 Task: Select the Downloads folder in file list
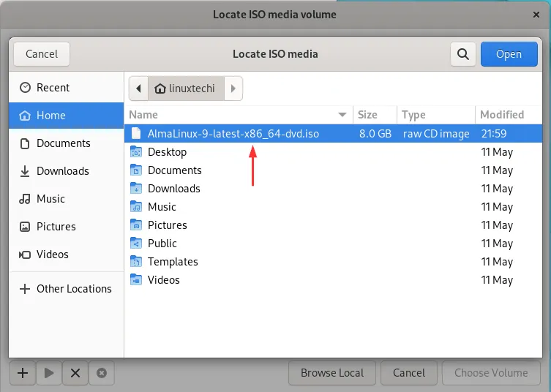click(333, 189)
